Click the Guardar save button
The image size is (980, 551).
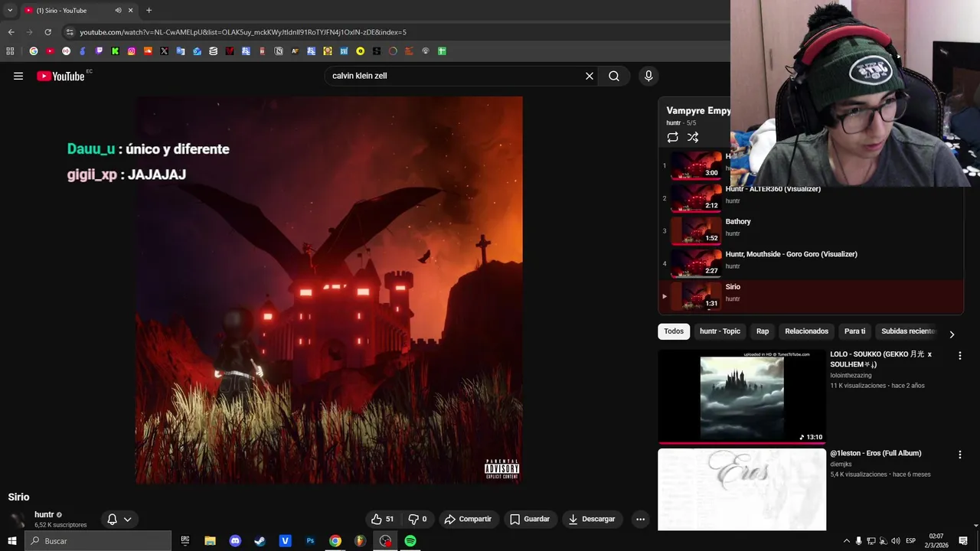tap(530, 519)
